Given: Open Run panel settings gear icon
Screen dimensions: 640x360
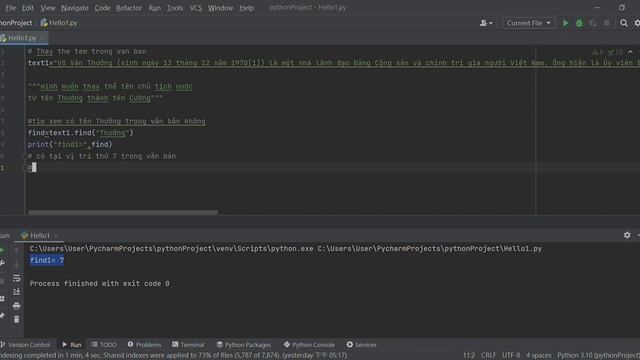Looking at the screenshot, I should point(627,235).
